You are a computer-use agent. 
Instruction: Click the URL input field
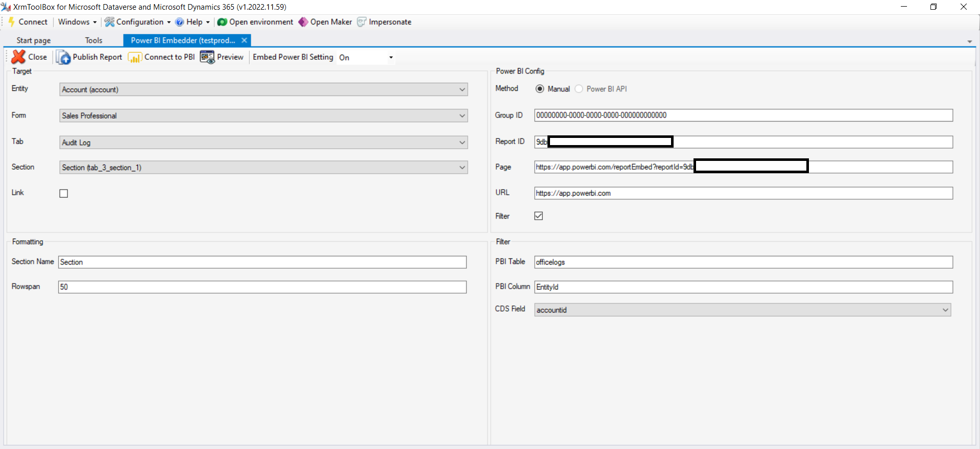click(744, 193)
